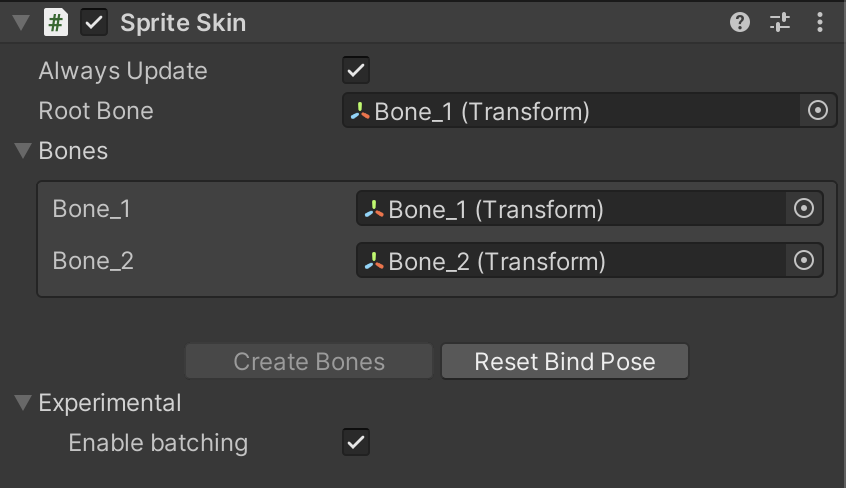This screenshot has width=846, height=488.
Task: Click the Sprite Skin header title
Action: [183, 23]
